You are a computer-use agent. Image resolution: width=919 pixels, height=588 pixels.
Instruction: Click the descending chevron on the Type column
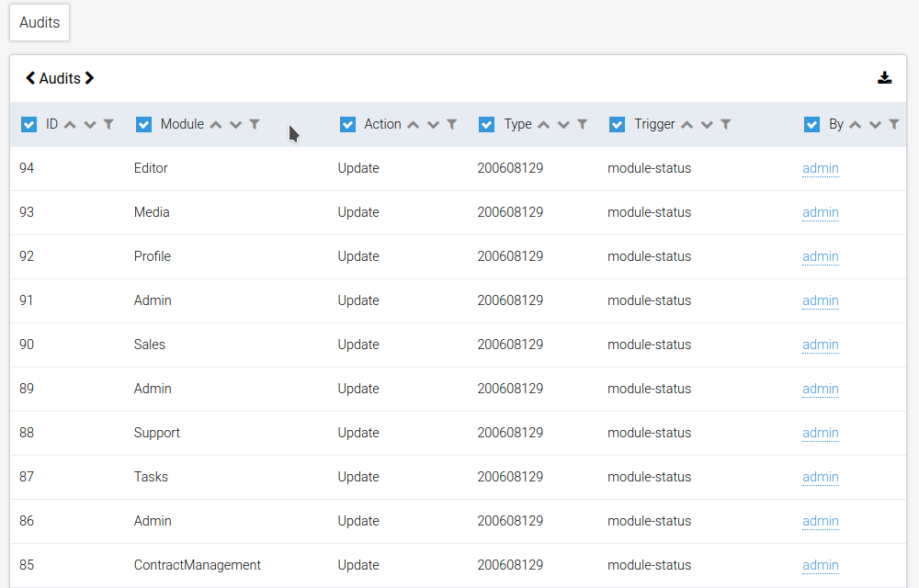pos(562,124)
